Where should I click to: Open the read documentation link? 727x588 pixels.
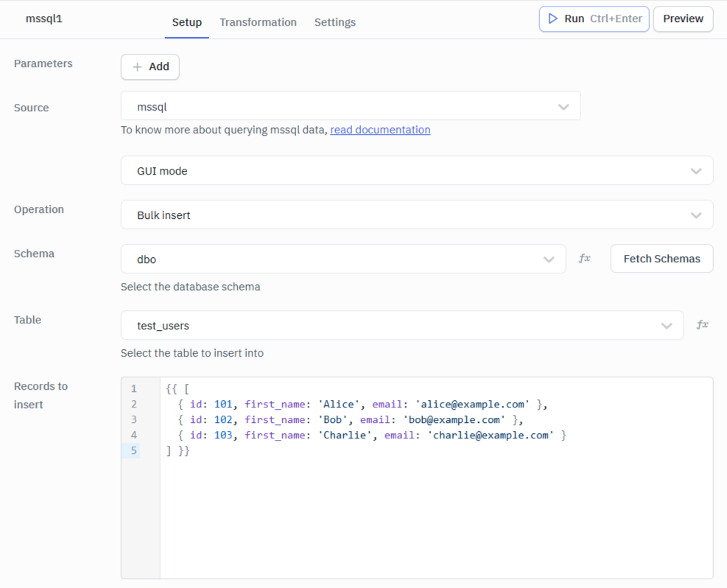pyautogui.click(x=380, y=130)
